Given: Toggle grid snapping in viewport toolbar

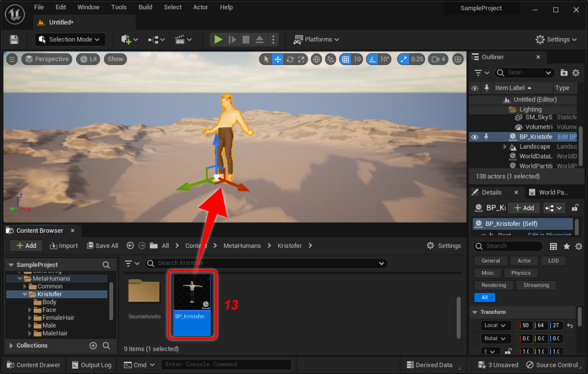Looking at the screenshot, I should (x=346, y=59).
